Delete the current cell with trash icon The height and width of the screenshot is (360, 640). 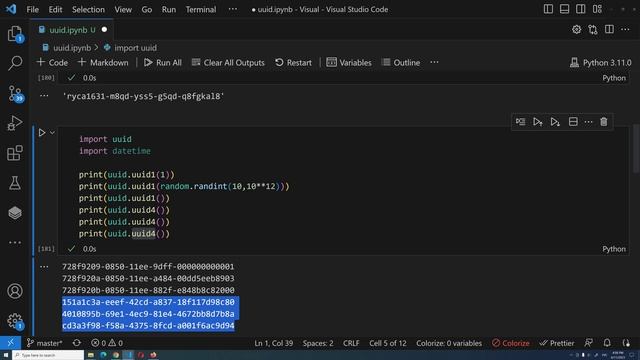point(604,122)
